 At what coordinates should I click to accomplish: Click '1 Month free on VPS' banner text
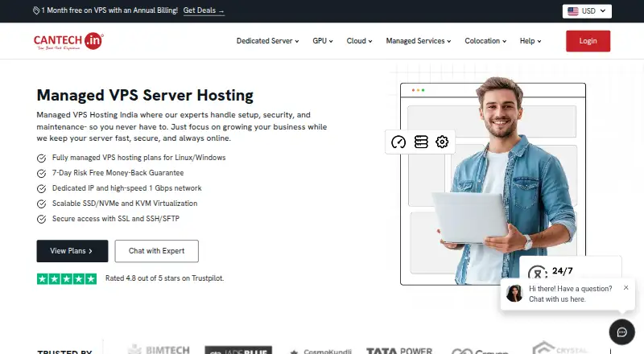[x=109, y=10]
